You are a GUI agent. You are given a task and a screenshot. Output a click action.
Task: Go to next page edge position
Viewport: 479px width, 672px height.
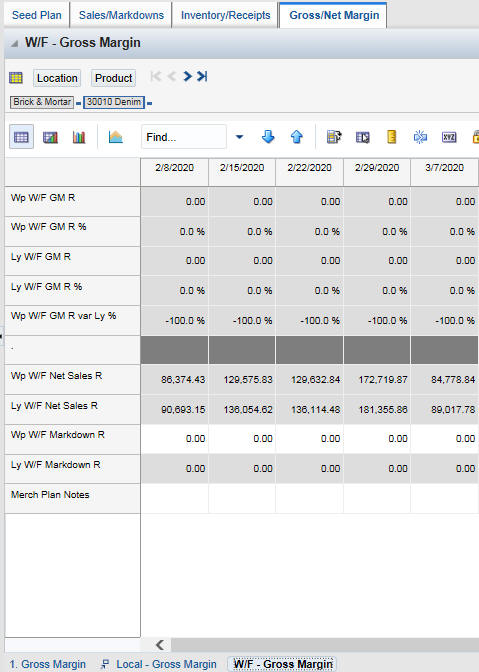[x=187, y=77]
